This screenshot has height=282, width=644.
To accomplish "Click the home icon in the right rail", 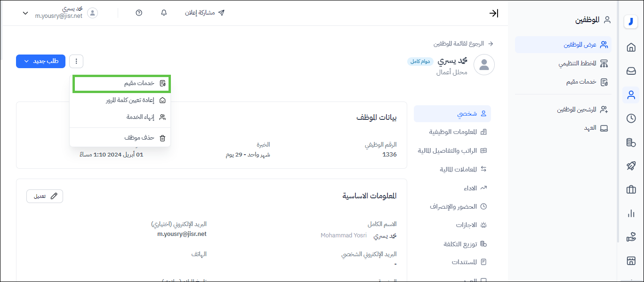I will coord(631,47).
